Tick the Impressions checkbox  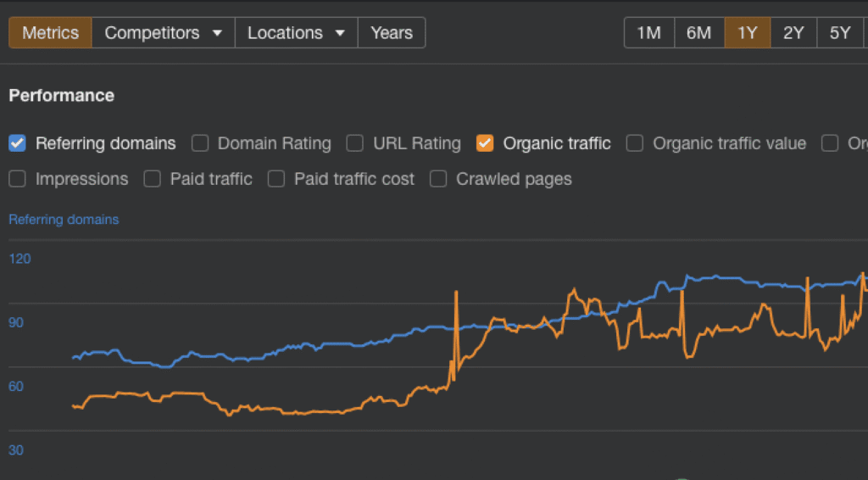click(17, 179)
